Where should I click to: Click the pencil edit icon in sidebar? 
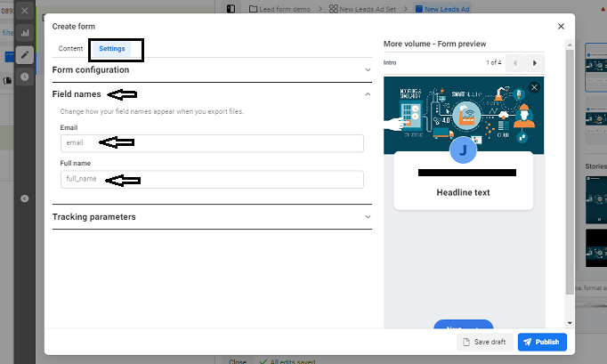coord(25,55)
